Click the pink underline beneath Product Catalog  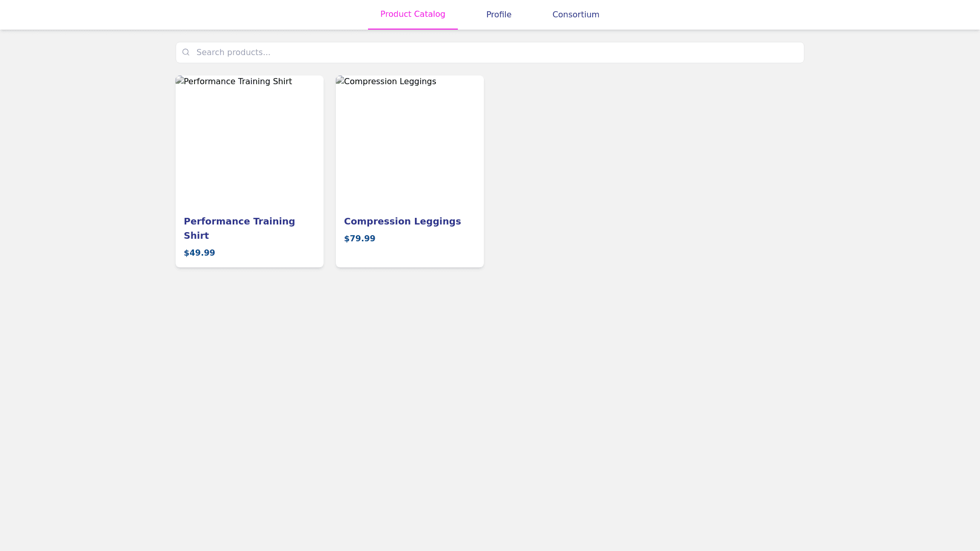(x=412, y=29)
